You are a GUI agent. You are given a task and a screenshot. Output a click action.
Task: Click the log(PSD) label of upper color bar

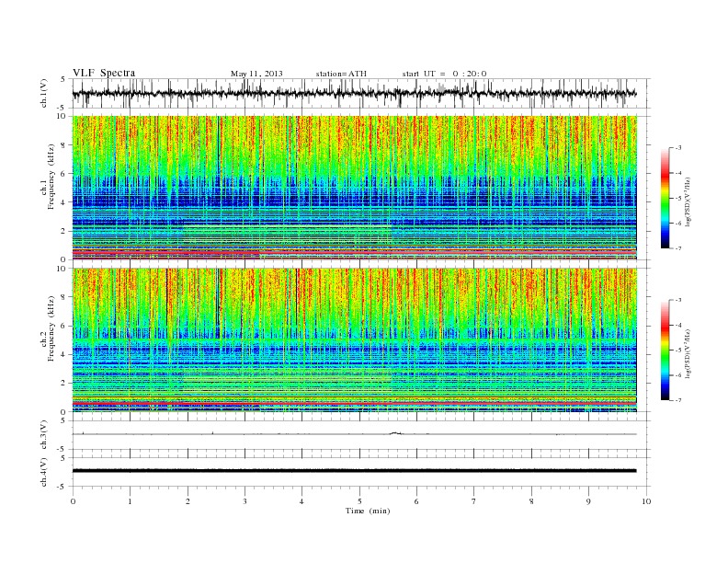[689, 202]
